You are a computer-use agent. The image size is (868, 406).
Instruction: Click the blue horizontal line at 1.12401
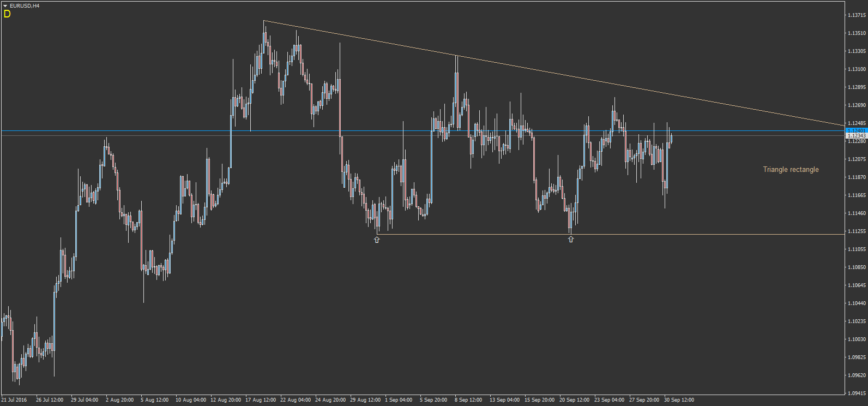pyautogui.click(x=423, y=131)
